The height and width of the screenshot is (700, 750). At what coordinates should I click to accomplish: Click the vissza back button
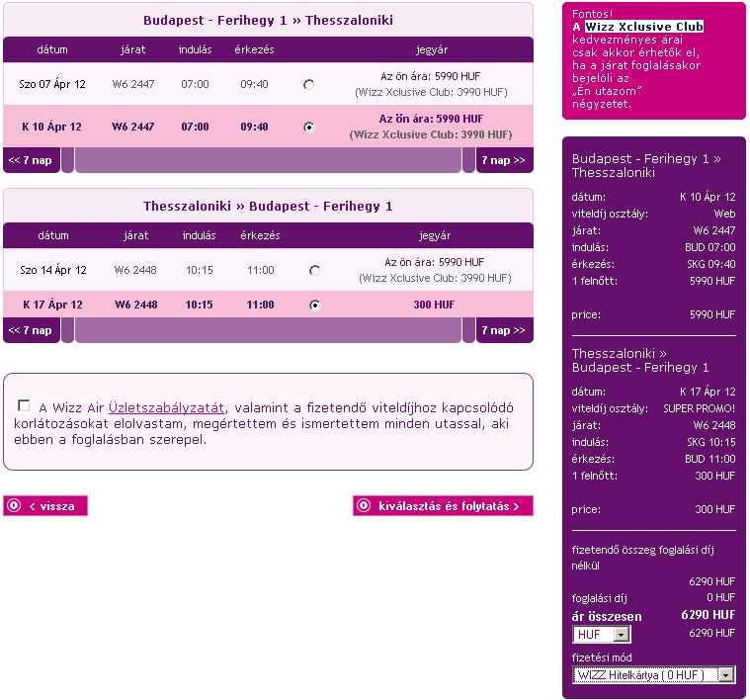pos(45,506)
